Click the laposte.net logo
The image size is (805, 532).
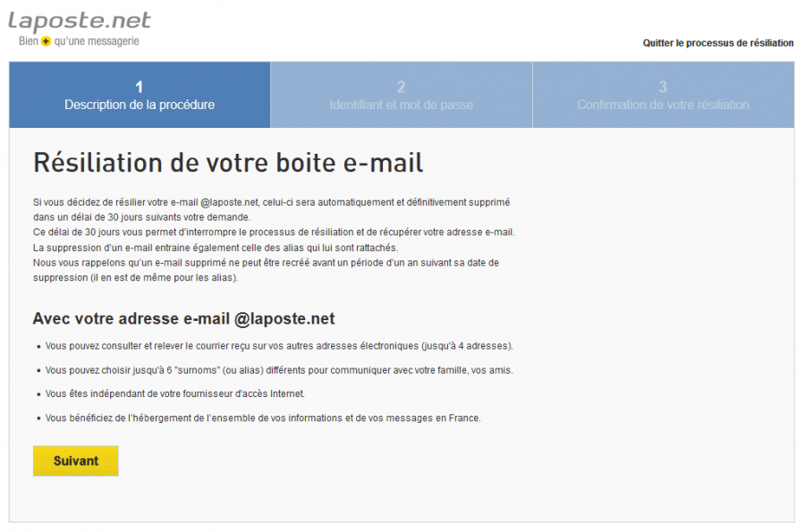pyautogui.click(x=79, y=21)
